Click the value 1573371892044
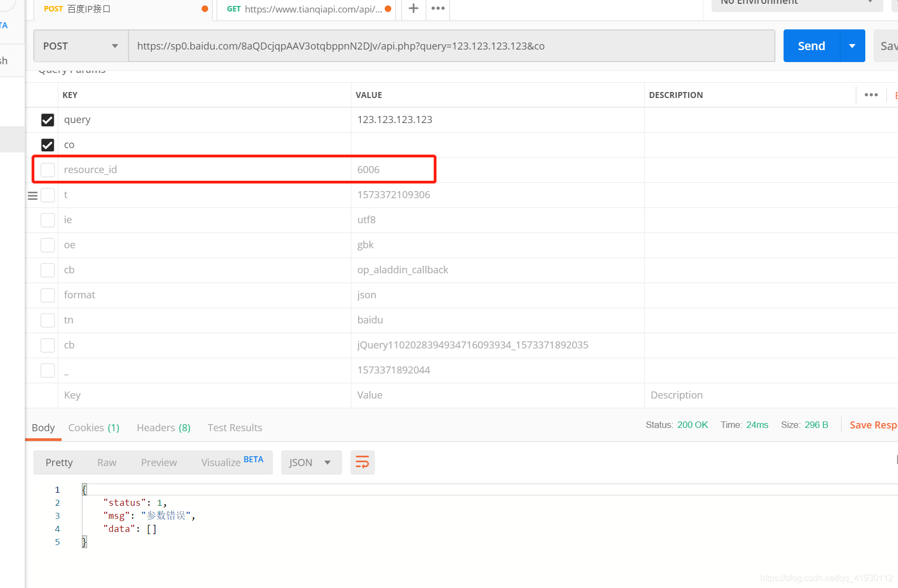The height and width of the screenshot is (588, 898). (393, 370)
